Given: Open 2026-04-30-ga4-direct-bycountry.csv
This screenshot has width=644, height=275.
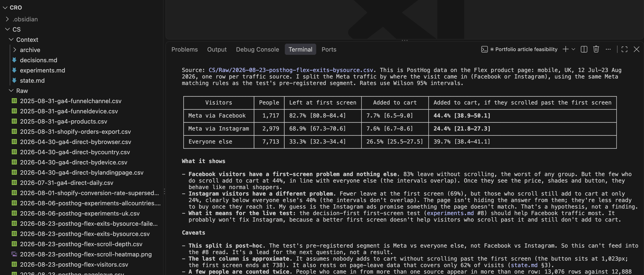Looking at the screenshot, I should click(75, 152).
